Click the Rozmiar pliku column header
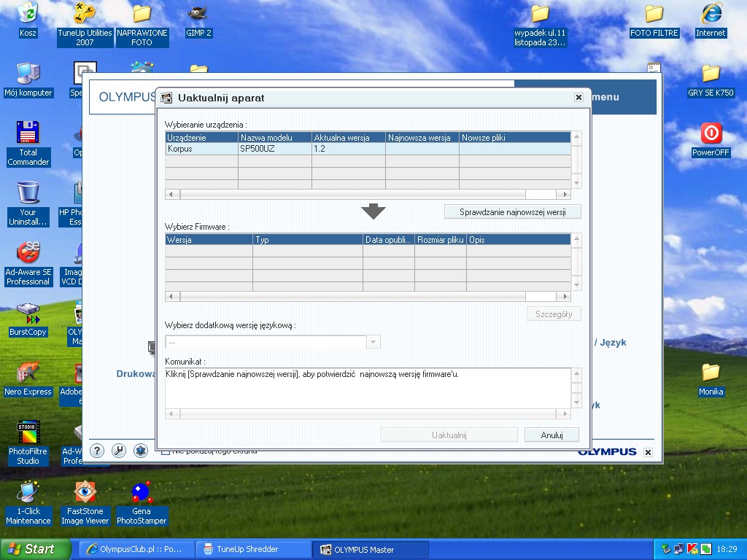The height and width of the screenshot is (560, 747). (441, 239)
